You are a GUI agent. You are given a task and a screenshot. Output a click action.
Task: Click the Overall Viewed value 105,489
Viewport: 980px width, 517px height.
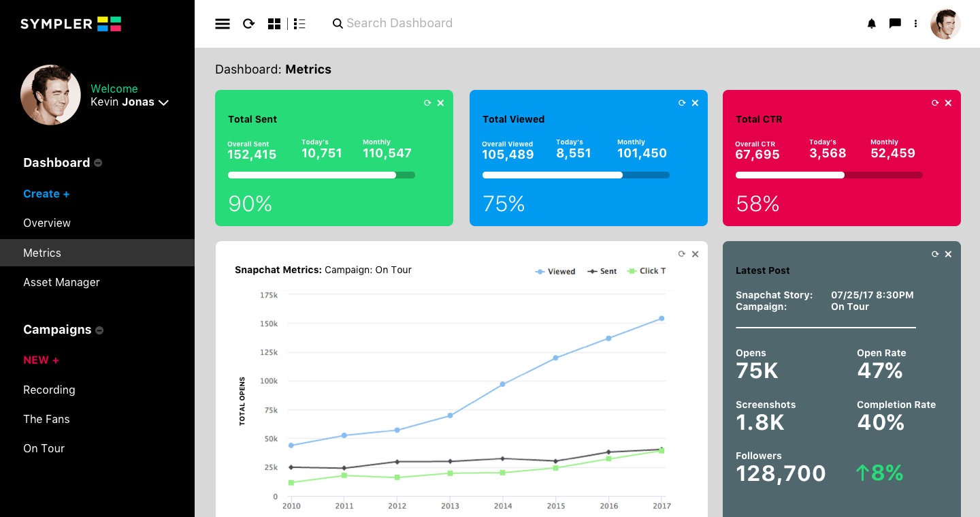click(x=508, y=155)
